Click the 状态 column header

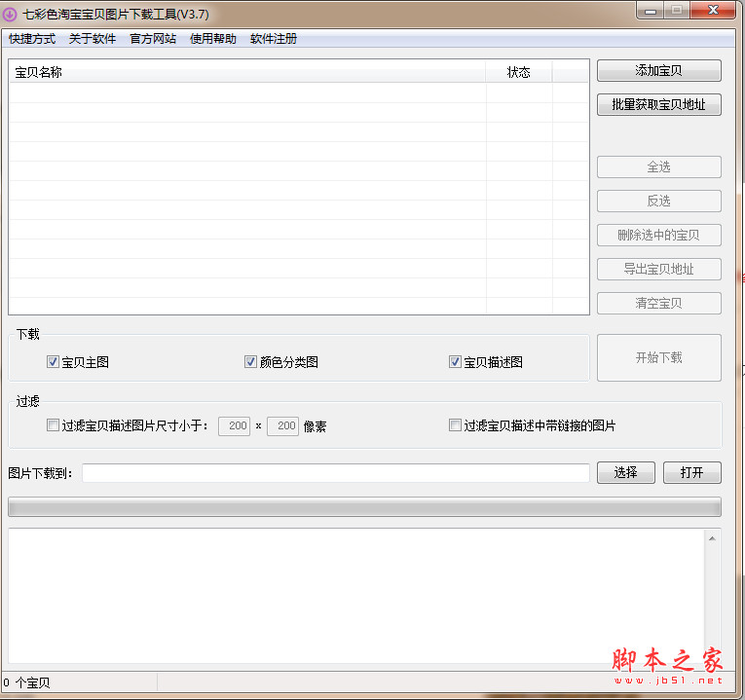pos(518,72)
